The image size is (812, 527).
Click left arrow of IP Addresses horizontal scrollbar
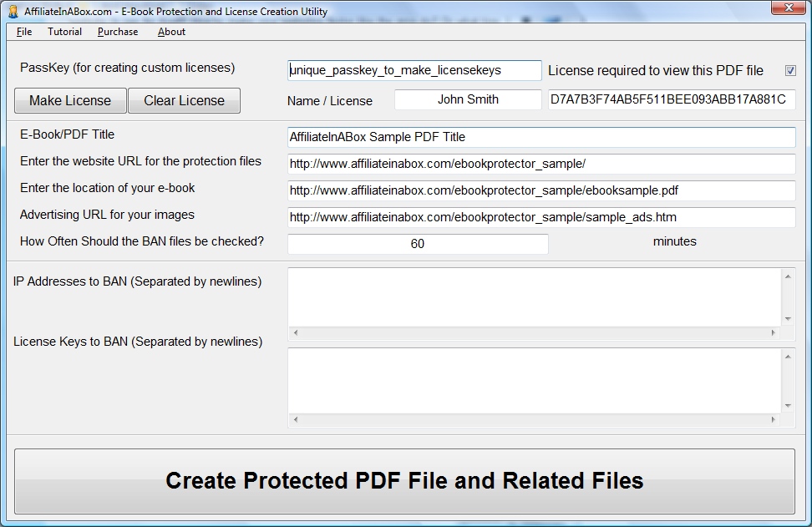pos(296,333)
